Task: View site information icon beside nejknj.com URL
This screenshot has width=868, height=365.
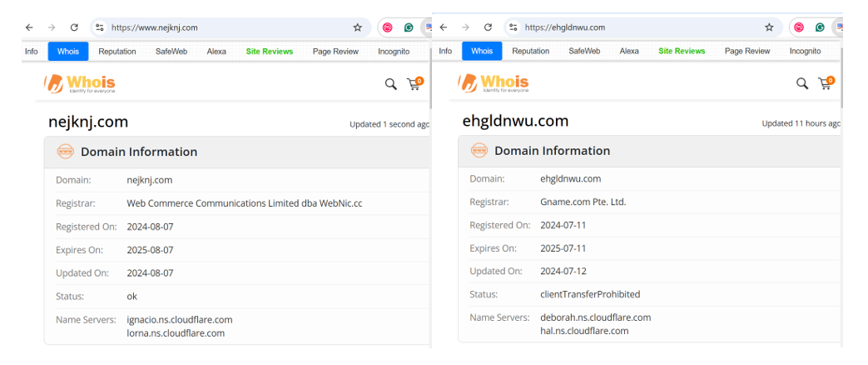Action: 100,27
